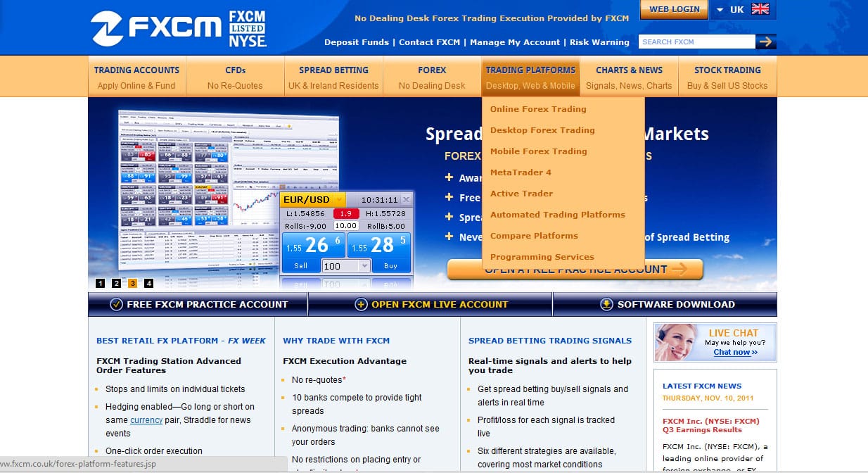
Task: Click the UK flag icon
Action: 760,9
